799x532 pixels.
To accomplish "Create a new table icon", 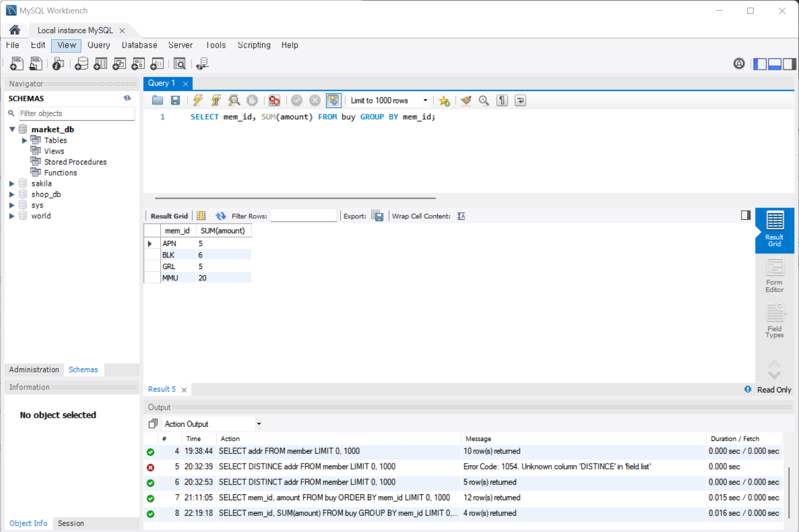I will (x=100, y=64).
